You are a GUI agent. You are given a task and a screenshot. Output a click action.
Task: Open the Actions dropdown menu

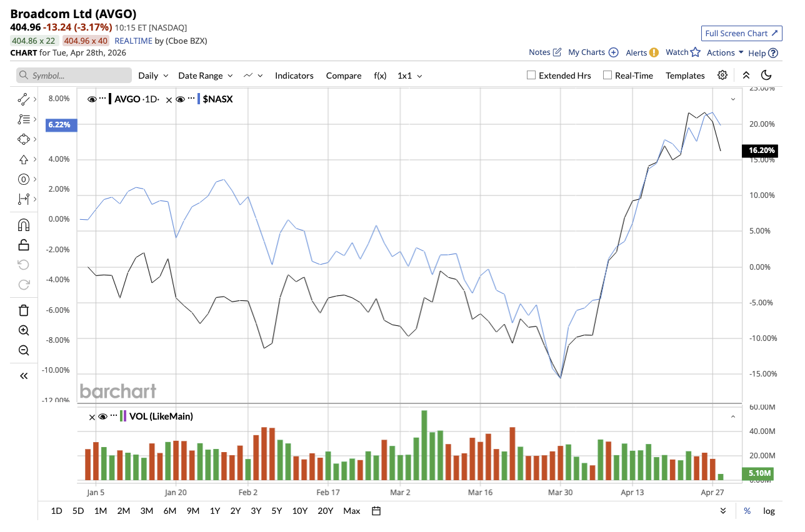725,52
